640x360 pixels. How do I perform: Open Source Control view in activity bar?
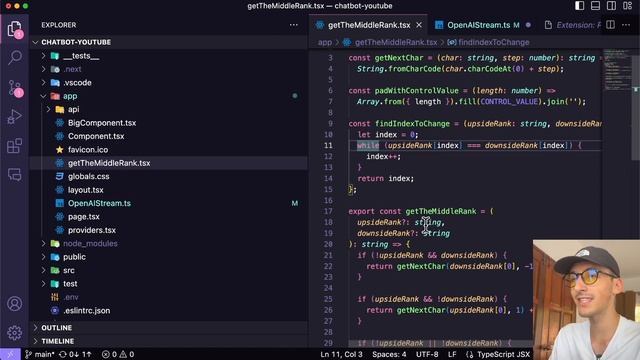click(x=15, y=87)
